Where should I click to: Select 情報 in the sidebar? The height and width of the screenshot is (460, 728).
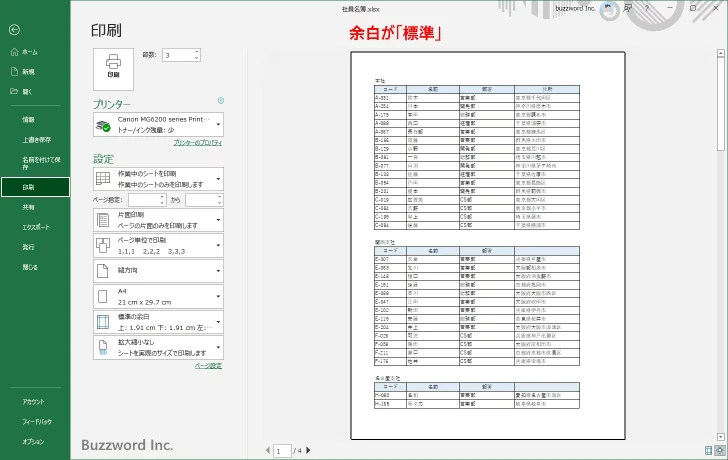(28, 120)
